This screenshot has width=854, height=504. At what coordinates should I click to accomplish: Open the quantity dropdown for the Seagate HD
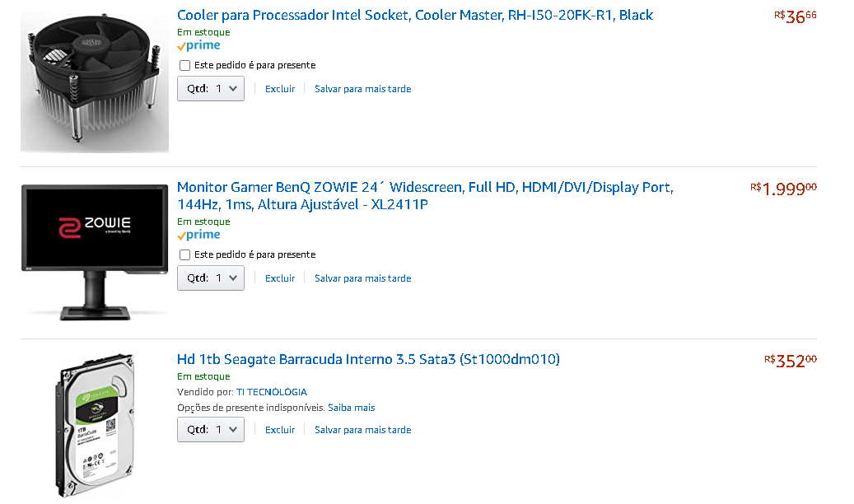(211, 430)
